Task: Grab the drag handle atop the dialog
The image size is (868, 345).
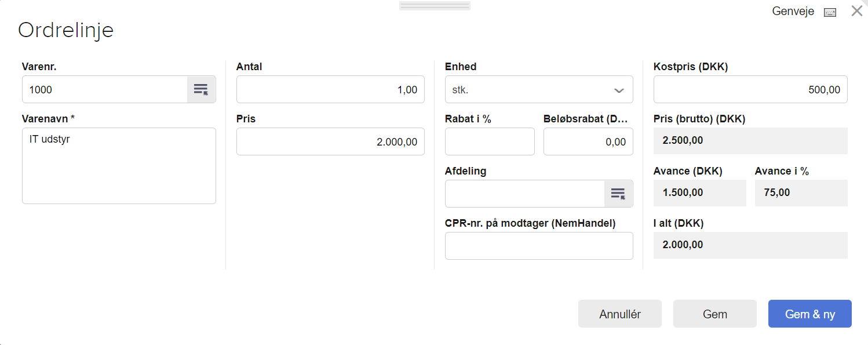Action: click(435, 6)
